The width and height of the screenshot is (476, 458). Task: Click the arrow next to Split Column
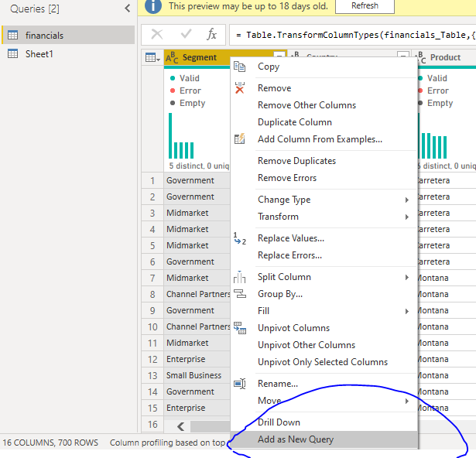pyautogui.click(x=407, y=277)
